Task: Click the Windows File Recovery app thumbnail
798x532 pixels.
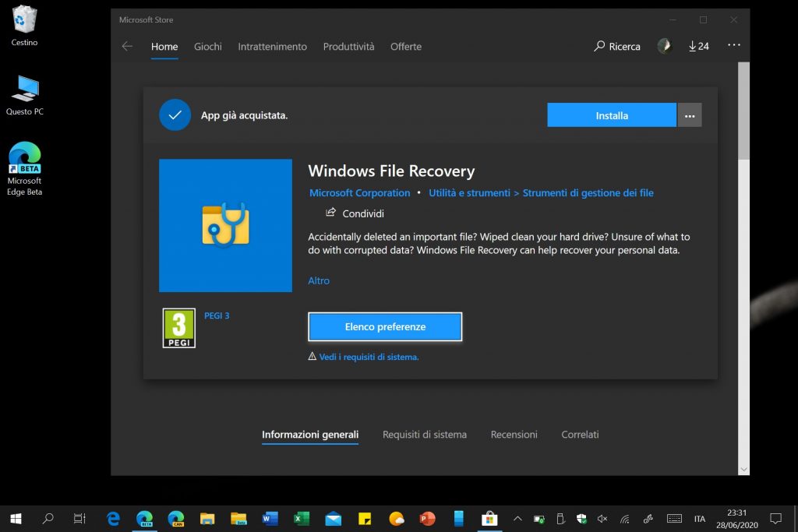Action: pyautogui.click(x=225, y=226)
